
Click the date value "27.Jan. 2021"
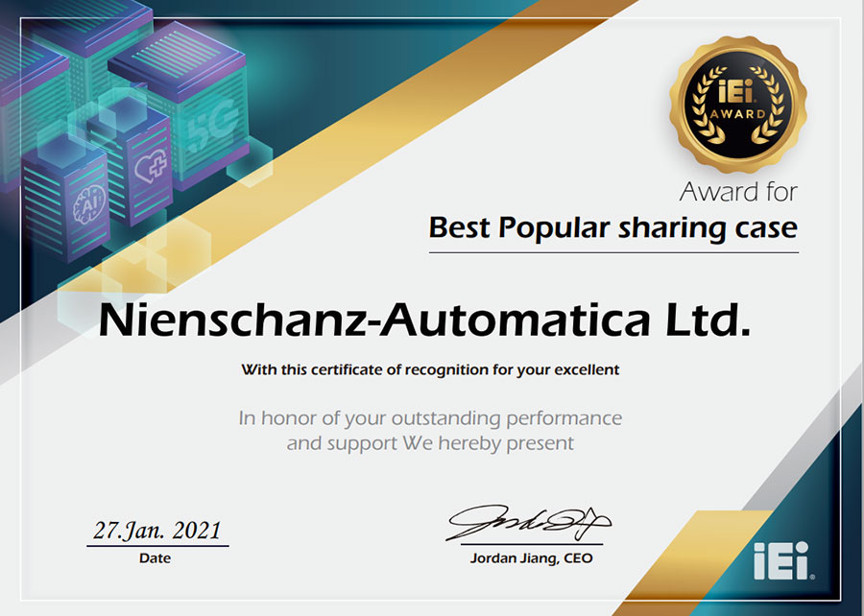point(157,530)
